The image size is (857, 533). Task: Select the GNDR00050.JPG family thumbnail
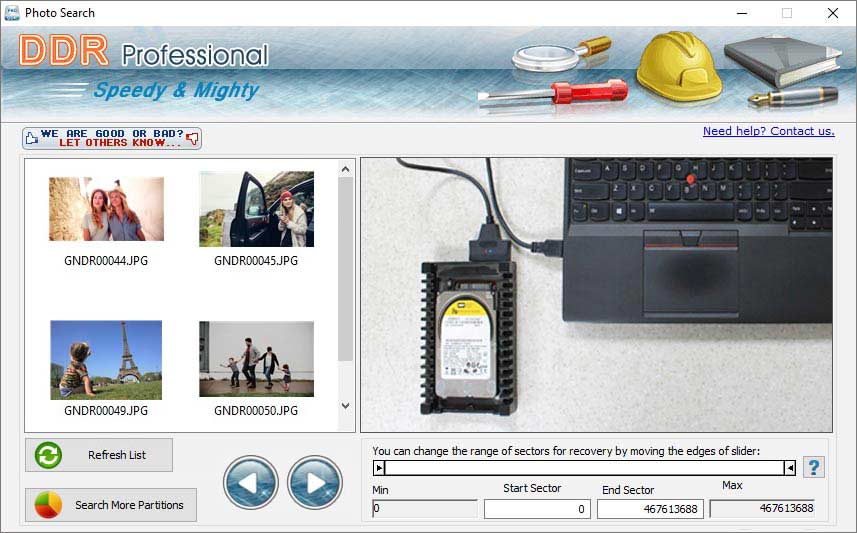pyautogui.click(x=256, y=359)
